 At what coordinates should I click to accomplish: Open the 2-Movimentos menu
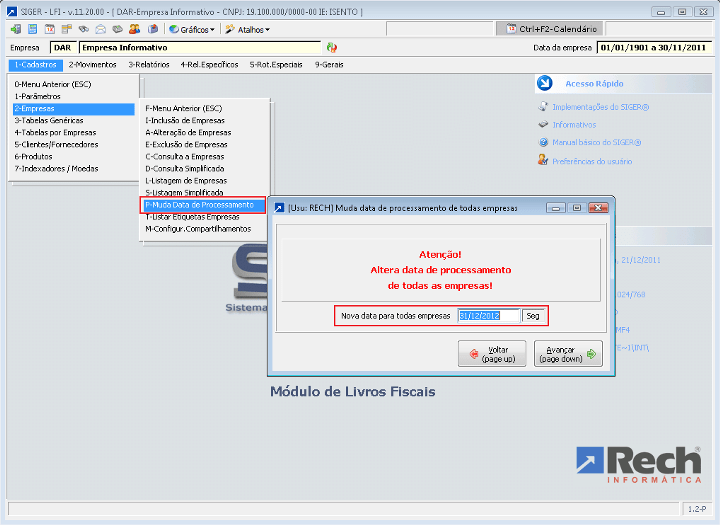(93, 65)
